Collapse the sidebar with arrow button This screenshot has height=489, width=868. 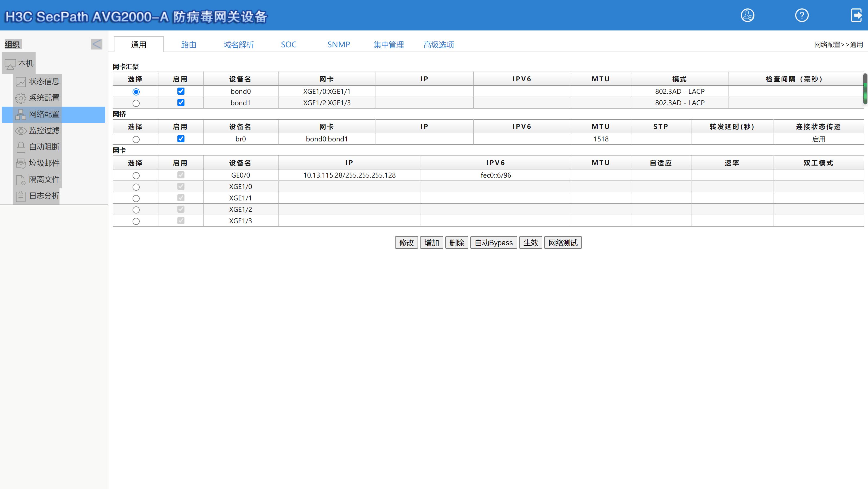pos(96,44)
